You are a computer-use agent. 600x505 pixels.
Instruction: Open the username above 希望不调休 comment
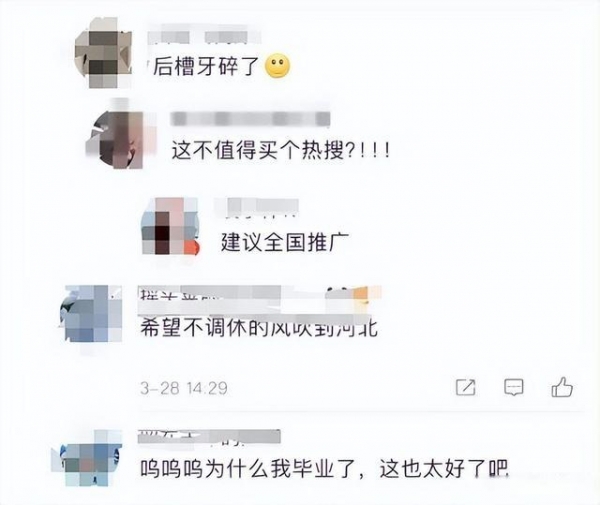coord(260,295)
